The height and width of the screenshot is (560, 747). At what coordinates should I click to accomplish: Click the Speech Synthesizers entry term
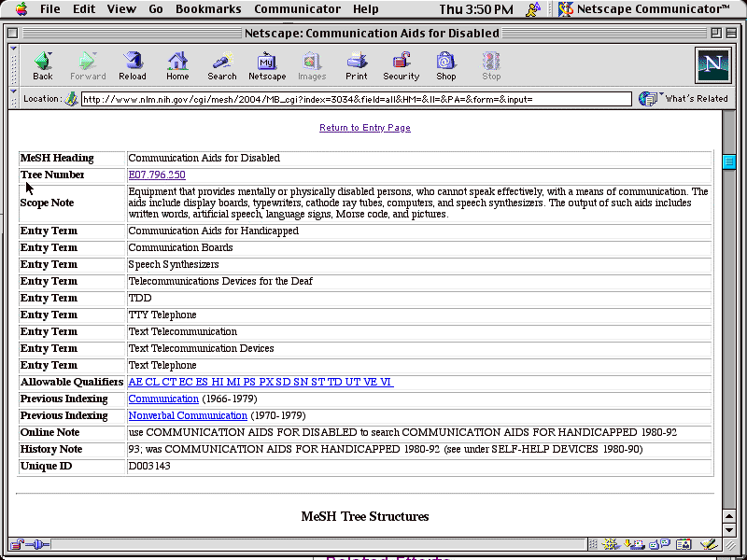pos(174,264)
